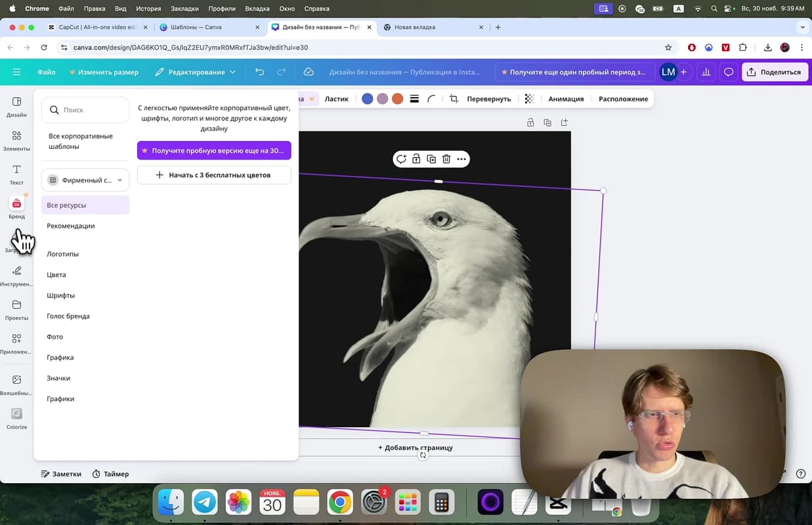Click the crop icon in the image toolbar

[x=454, y=99]
